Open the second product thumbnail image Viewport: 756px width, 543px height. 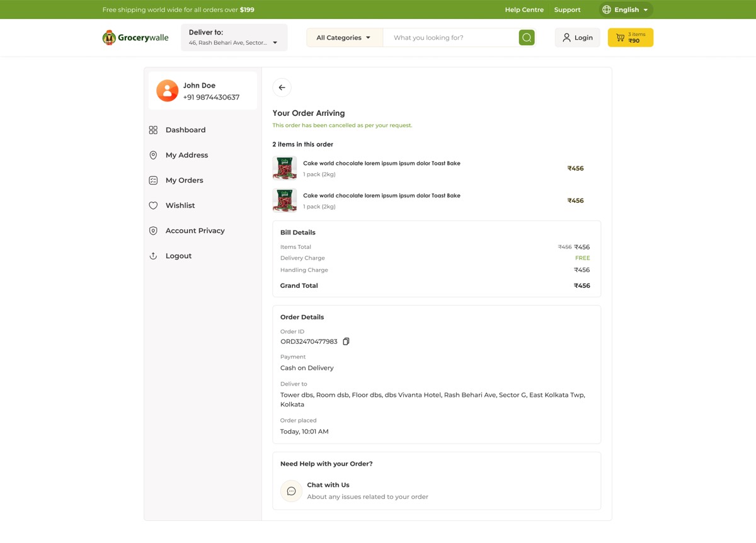coord(285,200)
